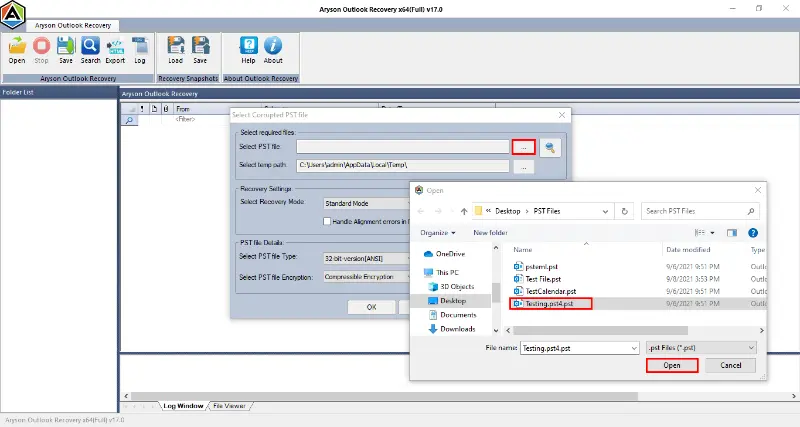
Task: Open Downloads in navigation pane
Action: (452, 329)
